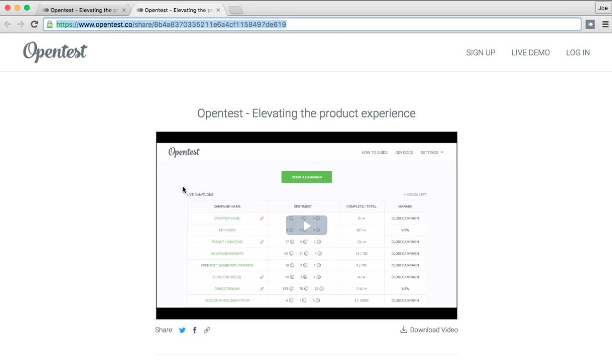Screen dimensions: 612x364
Task: Select the 'MY VIDEOS' campaign name
Action: tap(227, 230)
